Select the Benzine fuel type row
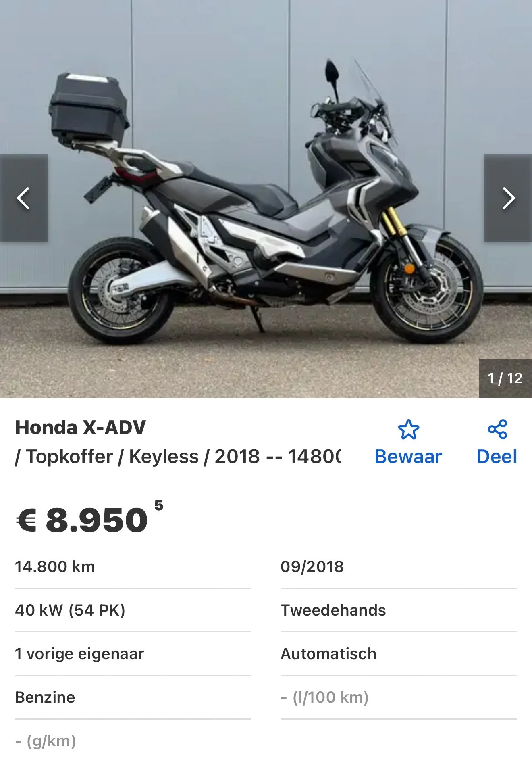Viewport: 532px width, 764px height. (x=133, y=697)
